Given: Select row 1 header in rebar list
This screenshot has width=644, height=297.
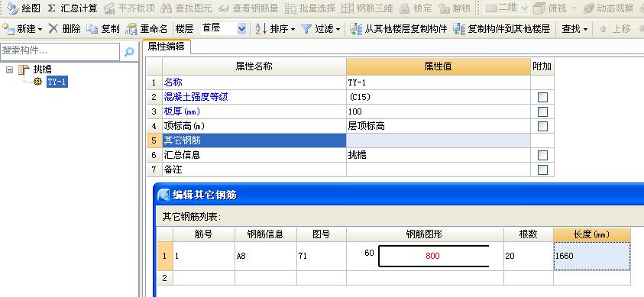Looking at the screenshot, I should click(x=165, y=256).
